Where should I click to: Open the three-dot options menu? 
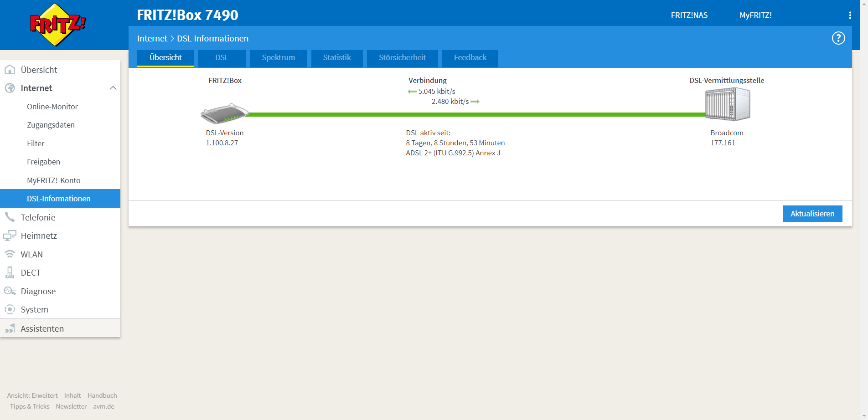point(850,15)
